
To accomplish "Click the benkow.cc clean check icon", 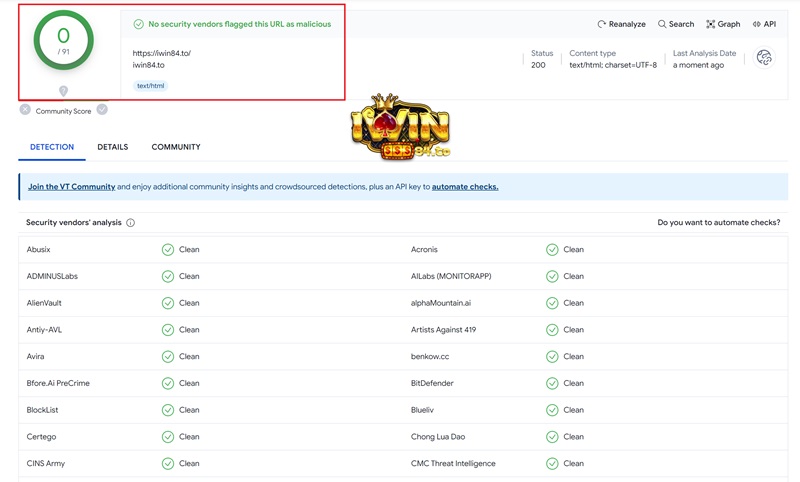I will coord(552,357).
